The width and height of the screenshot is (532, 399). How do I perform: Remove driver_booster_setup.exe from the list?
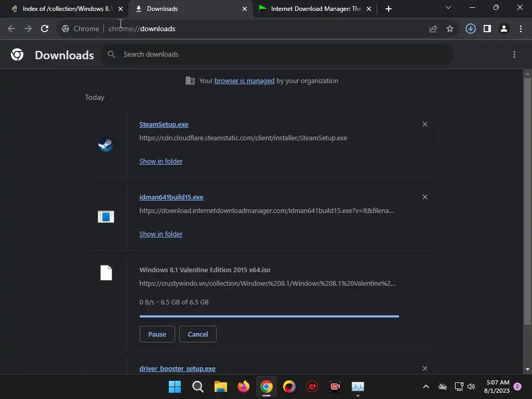click(425, 368)
